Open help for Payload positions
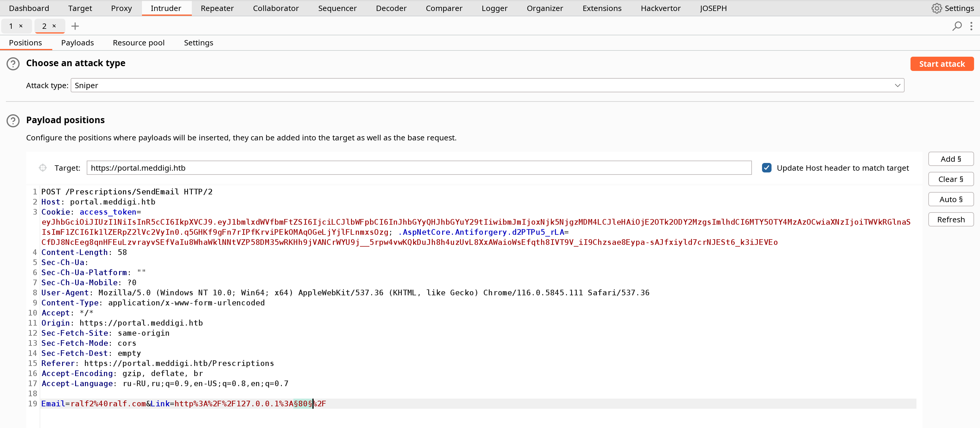Image resolution: width=980 pixels, height=428 pixels. [x=13, y=121]
